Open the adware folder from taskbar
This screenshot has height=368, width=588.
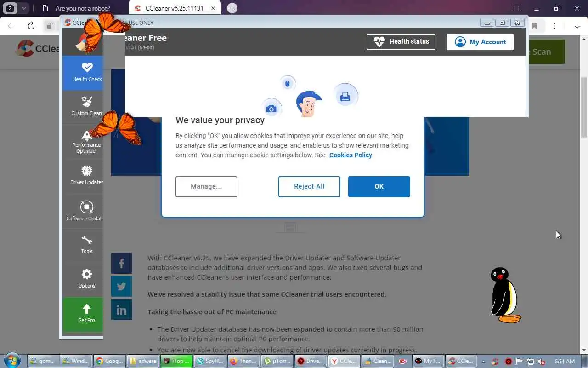click(142, 361)
